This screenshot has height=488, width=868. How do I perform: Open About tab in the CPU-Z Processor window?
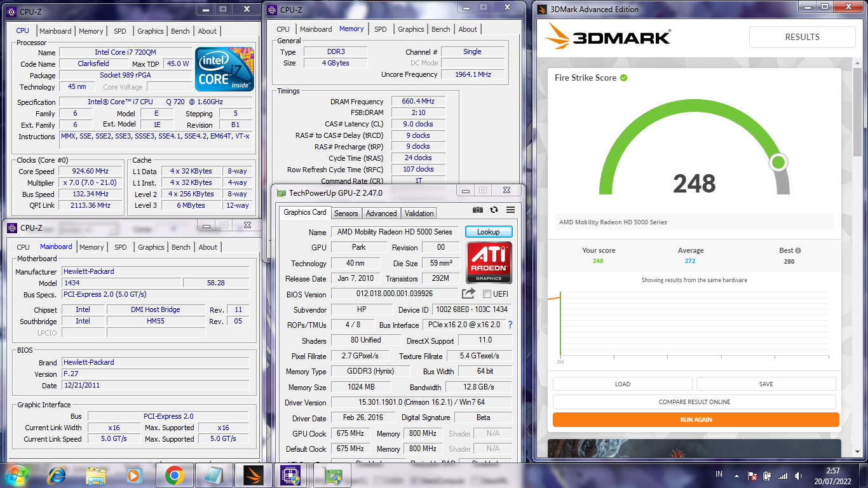[207, 31]
